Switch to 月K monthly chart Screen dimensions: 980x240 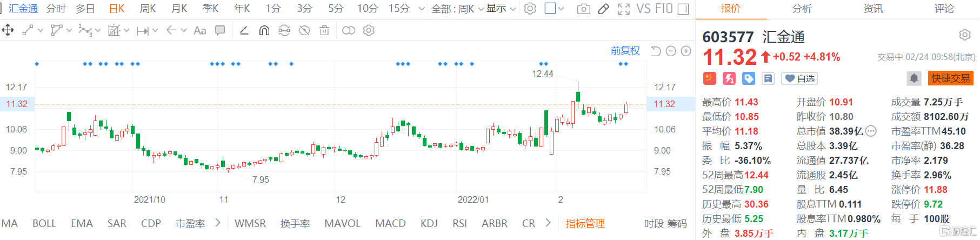click(179, 9)
